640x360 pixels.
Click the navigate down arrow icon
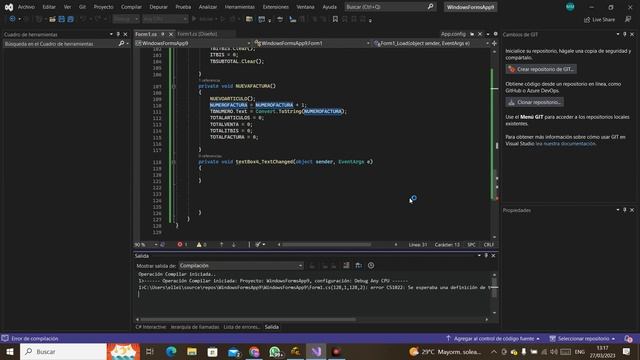[233, 244]
